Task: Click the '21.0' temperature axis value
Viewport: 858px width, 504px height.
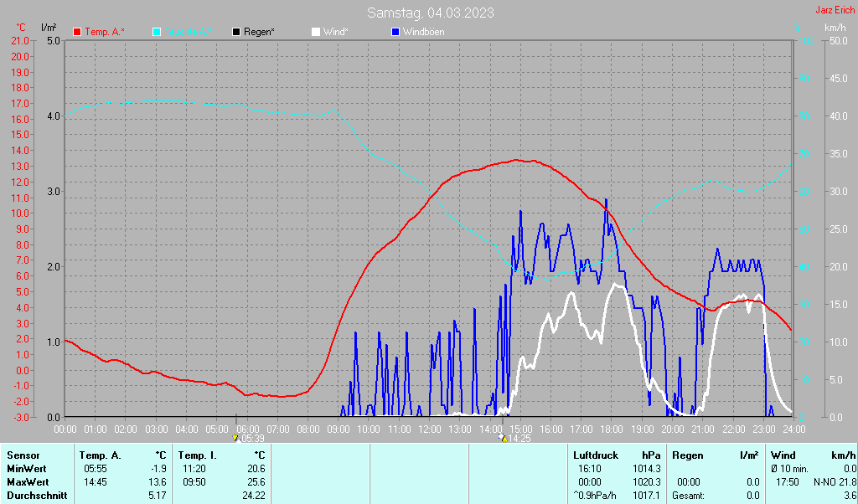Action: 20,41
